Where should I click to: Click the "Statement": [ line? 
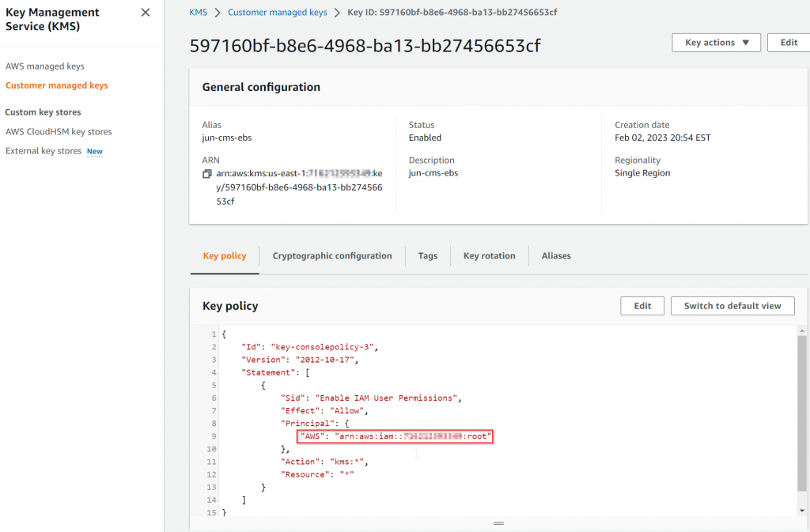click(x=275, y=373)
